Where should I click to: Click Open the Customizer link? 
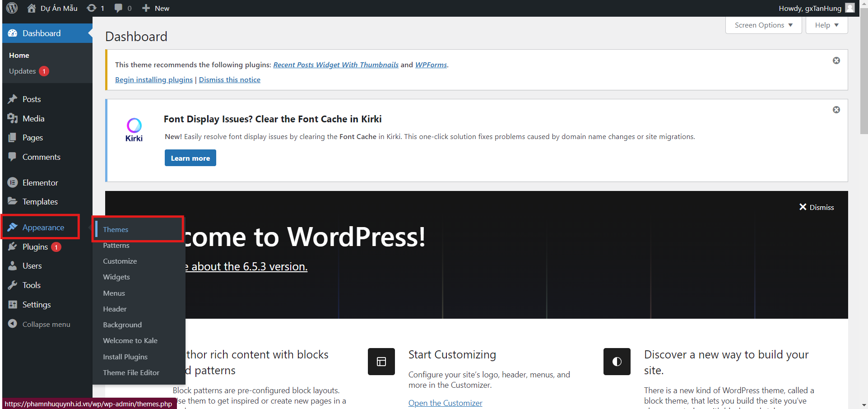point(446,403)
